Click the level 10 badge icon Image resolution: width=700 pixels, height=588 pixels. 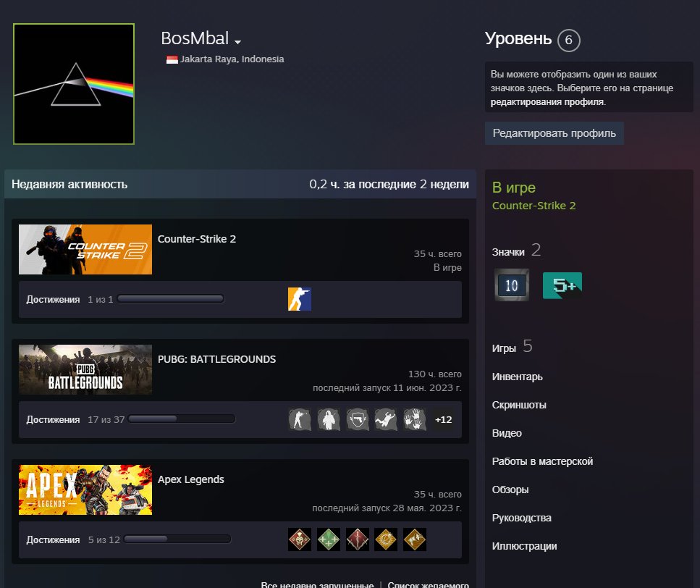click(512, 285)
